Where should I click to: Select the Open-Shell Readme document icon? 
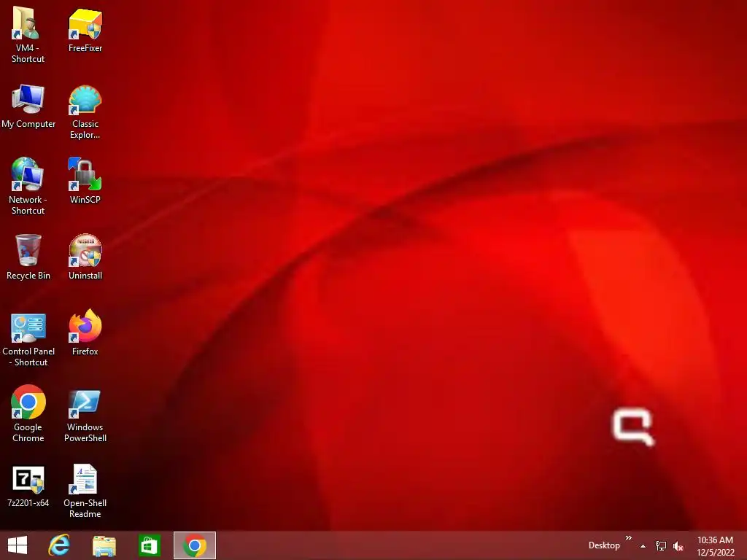[x=85, y=479]
